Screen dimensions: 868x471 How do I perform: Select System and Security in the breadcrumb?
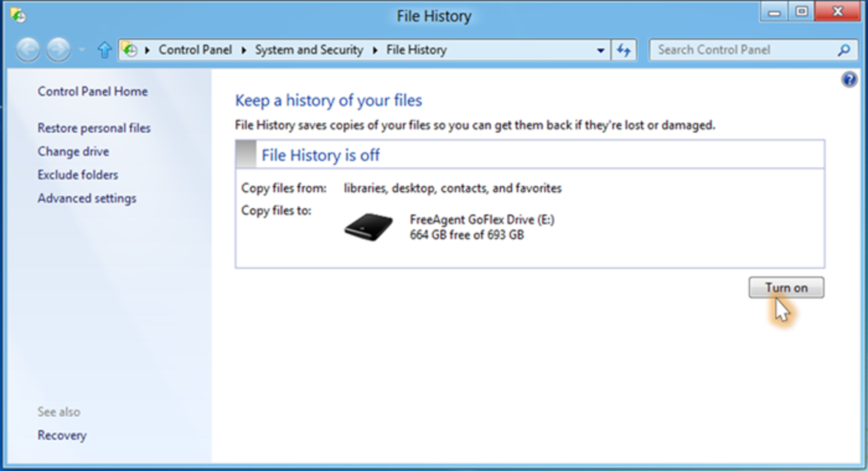(309, 49)
